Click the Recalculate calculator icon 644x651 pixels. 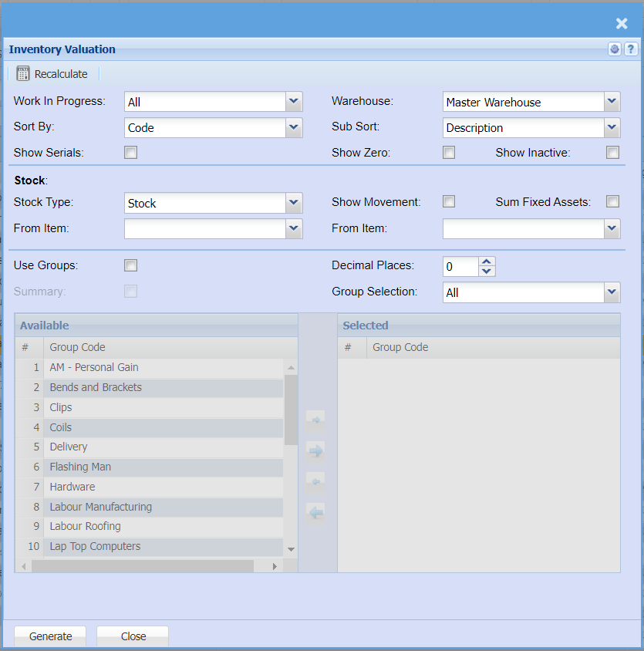click(x=23, y=74)
